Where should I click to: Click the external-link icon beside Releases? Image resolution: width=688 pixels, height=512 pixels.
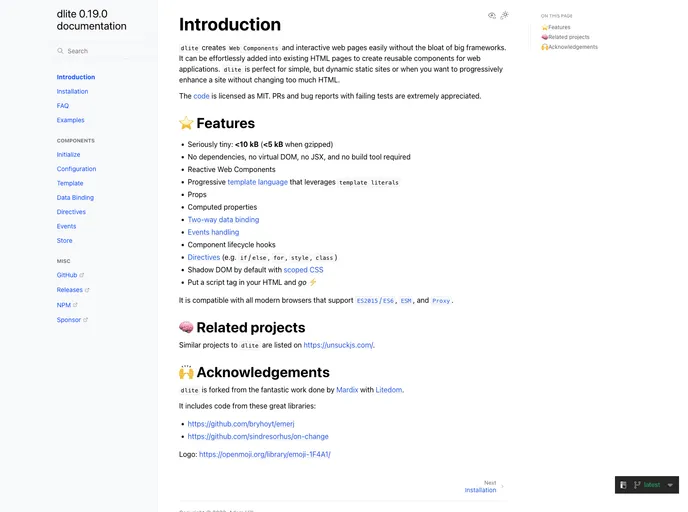(x=87, y=290)
